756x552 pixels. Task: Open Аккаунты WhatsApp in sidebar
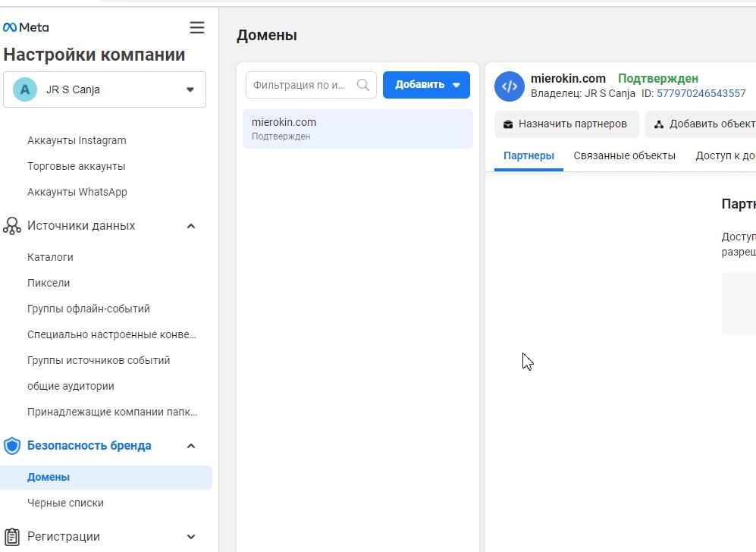point(77,192)
